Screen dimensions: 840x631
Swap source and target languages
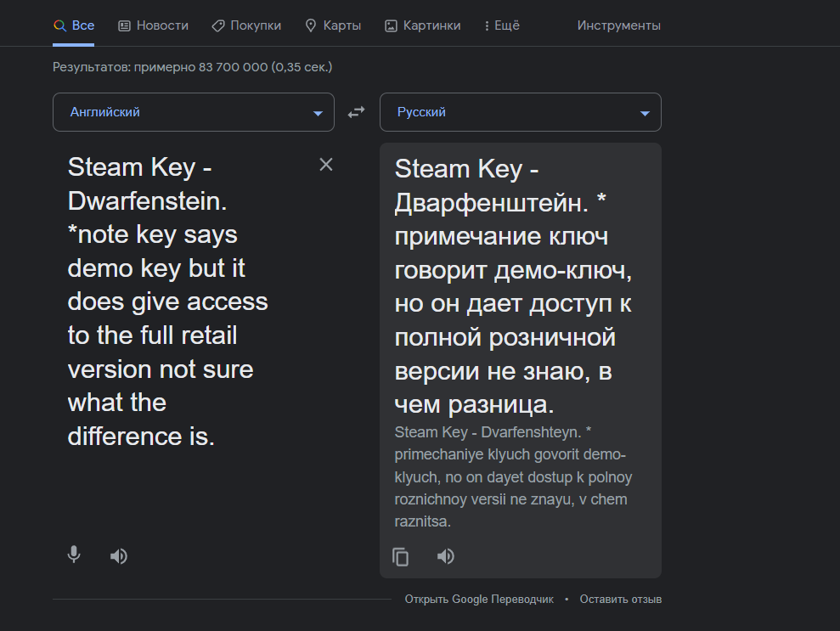[x=356, y=112]
